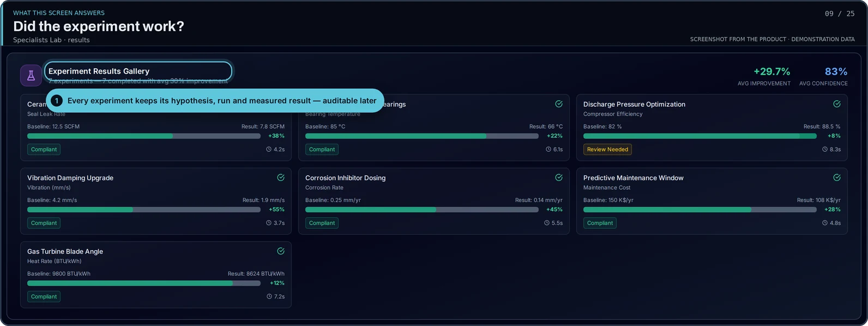Click the "Baseline: 150 K$/yr" value
Screen dimensions: 868x326
click(608, 200)
